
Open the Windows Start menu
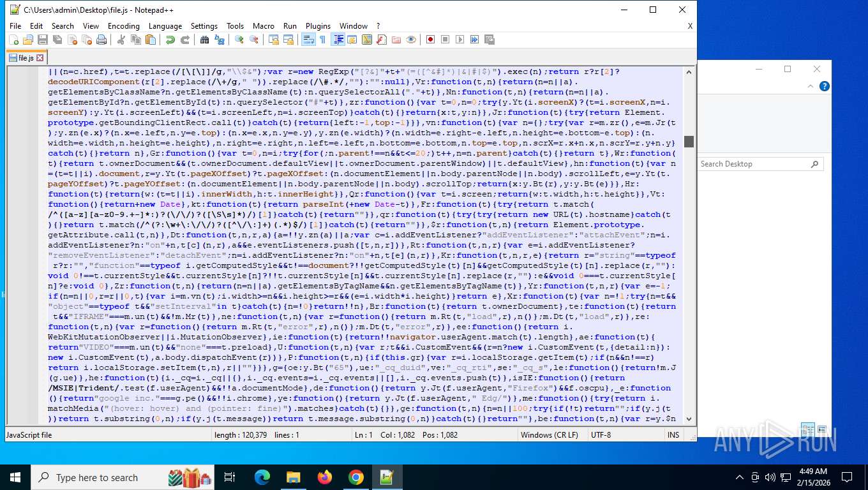[x=15, y=477]
